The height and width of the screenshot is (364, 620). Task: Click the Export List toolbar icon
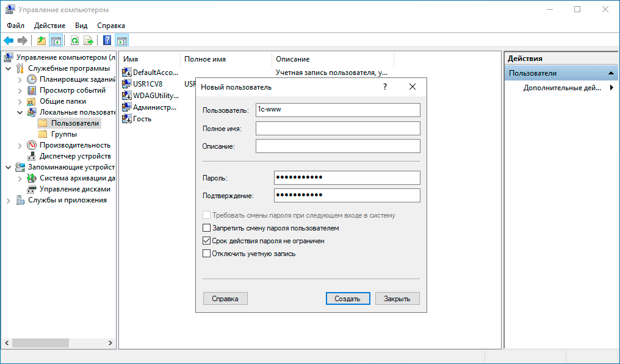[x=88, y=40]
